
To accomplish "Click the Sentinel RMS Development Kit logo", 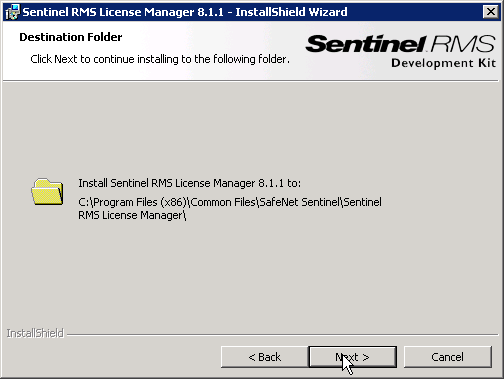I will click(401, 51).
